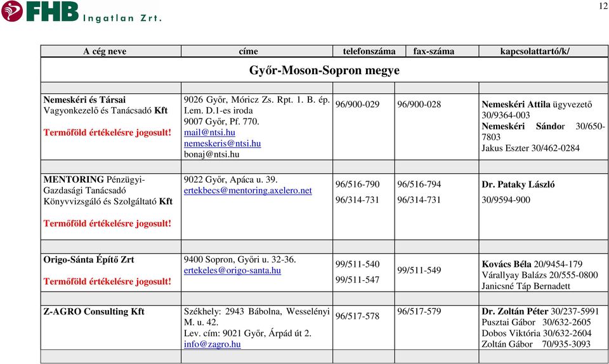Click the phone number 96/517-578
Image resolution: width=609 pixels, height=364 pixels.
tap(357, 316)
